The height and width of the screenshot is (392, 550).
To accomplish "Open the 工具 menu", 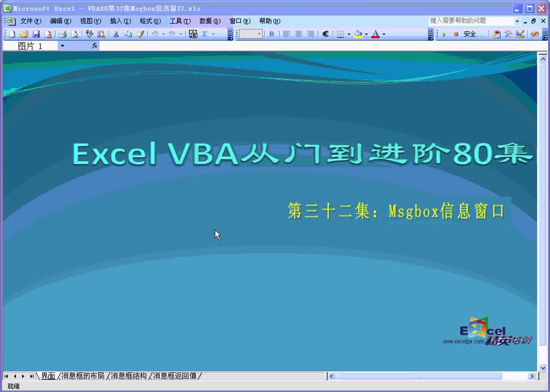I will click(180, 21).
